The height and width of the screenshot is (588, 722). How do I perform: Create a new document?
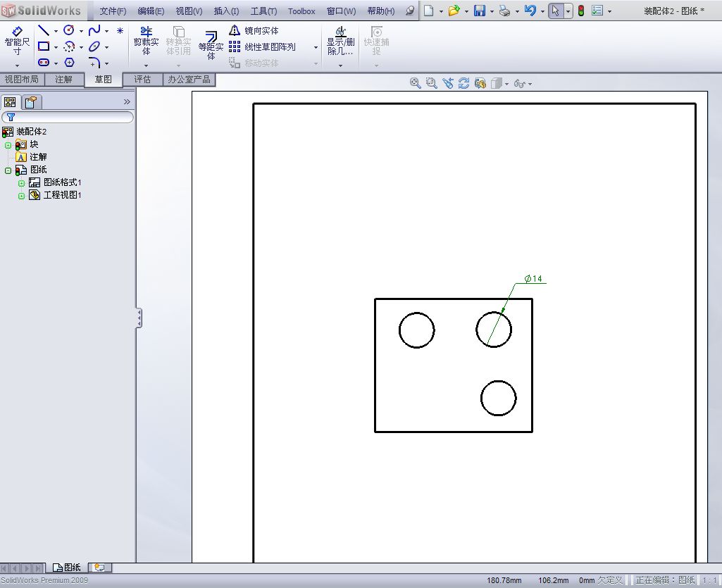pyautogui.click(x=429, y=11)
